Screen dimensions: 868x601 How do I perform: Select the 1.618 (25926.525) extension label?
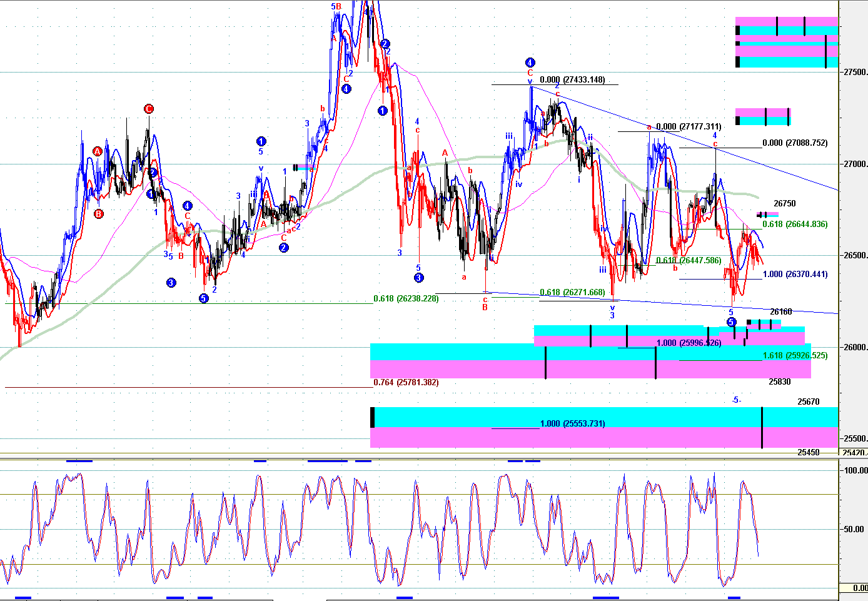[795, 355]
